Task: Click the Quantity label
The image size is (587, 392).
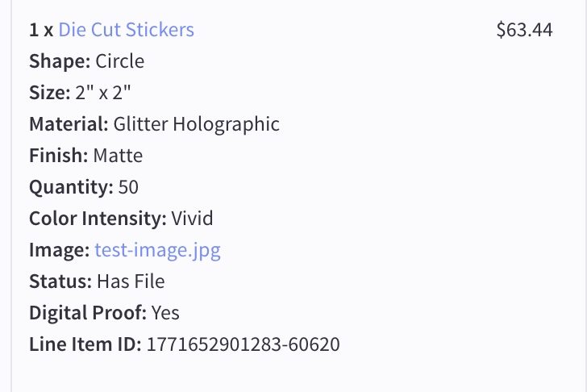Action: (71, 187)
